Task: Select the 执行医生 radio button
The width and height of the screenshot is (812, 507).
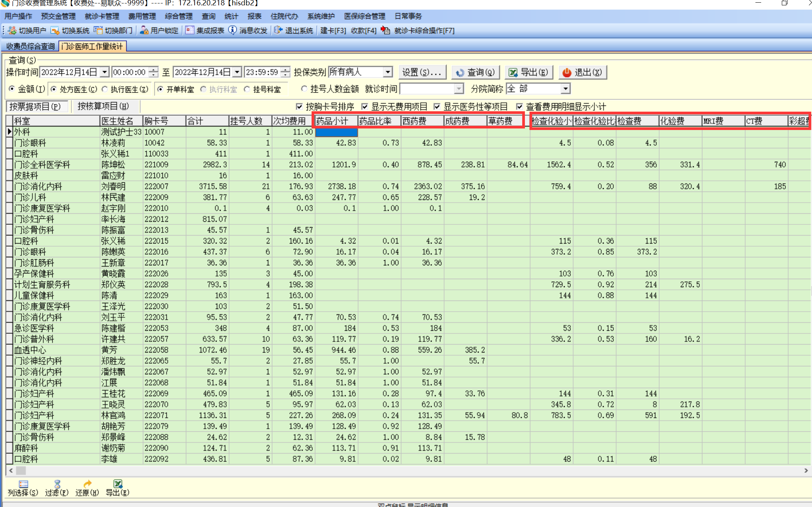Action: [x=105, y=89]
